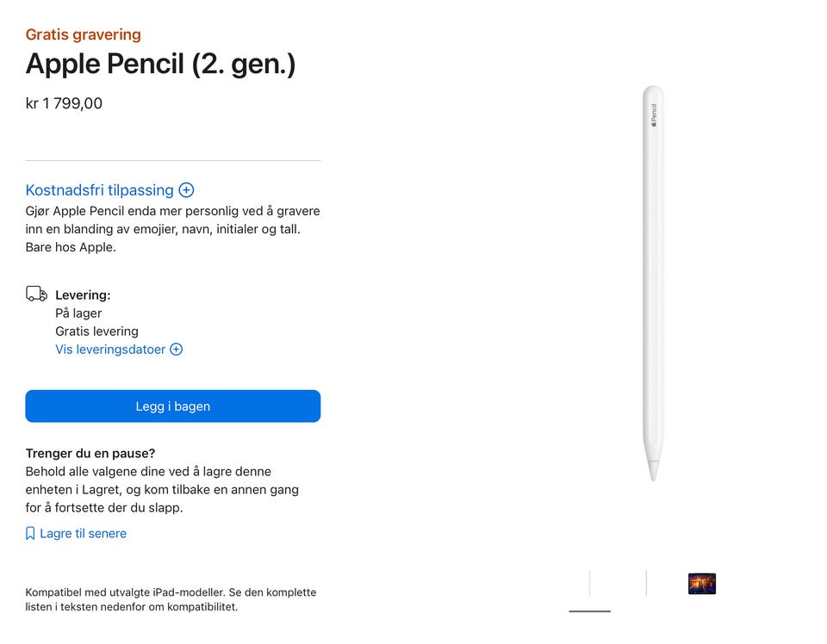Select the first pencil gallery thumbnail
This screenshot has width=827, height=644.
pos(590,583)
